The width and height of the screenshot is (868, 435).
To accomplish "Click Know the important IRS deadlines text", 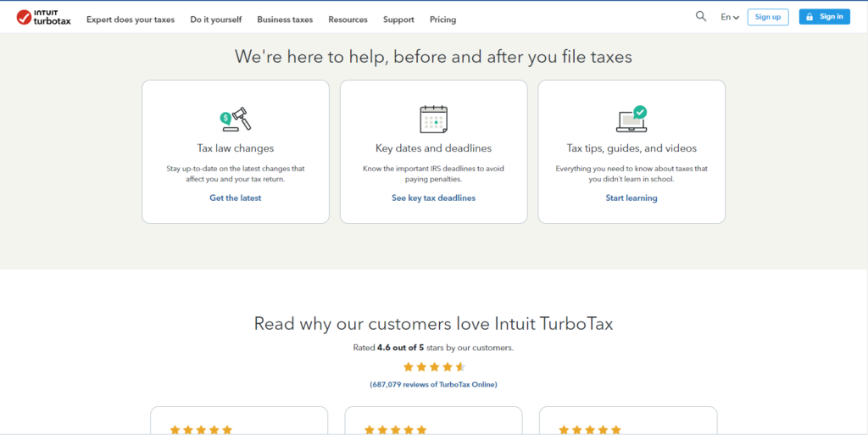I will pyautogui.click(x=433, y=174).
